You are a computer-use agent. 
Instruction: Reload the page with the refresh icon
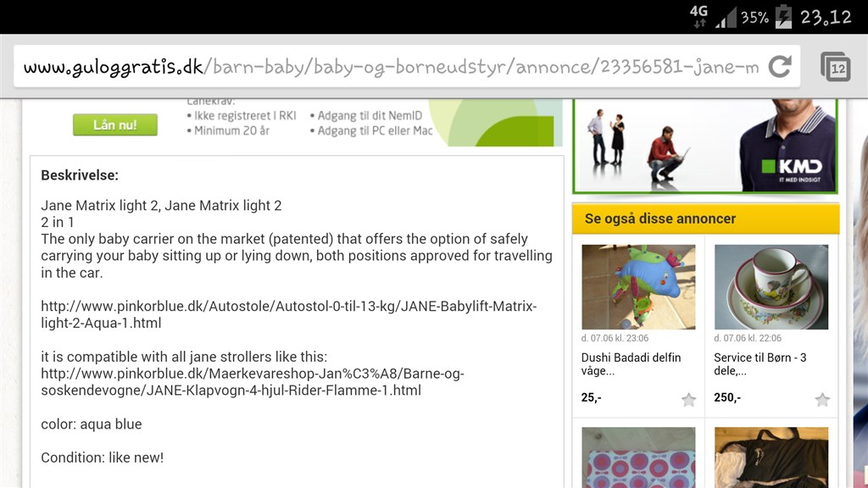779,67
